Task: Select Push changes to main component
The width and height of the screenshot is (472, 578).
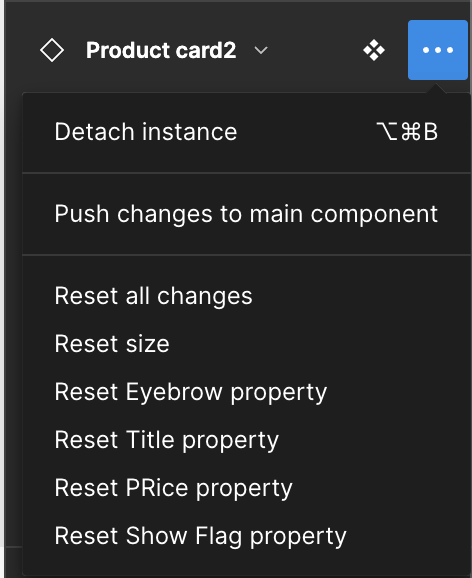Action: (246, 214)
